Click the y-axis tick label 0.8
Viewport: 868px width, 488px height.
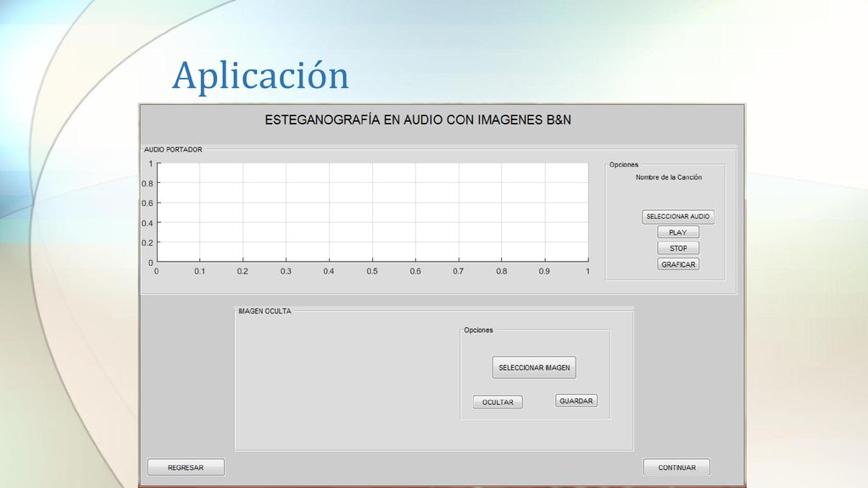147,183
